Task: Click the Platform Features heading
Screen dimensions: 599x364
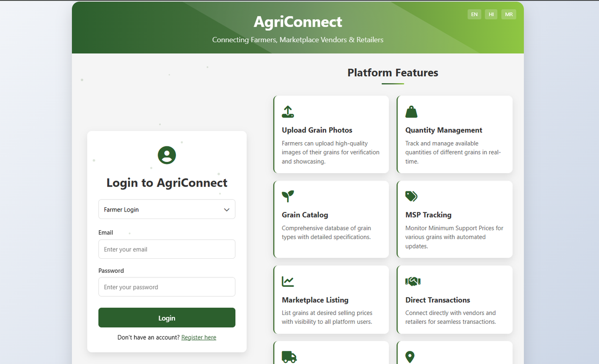Action: [393, 73]
